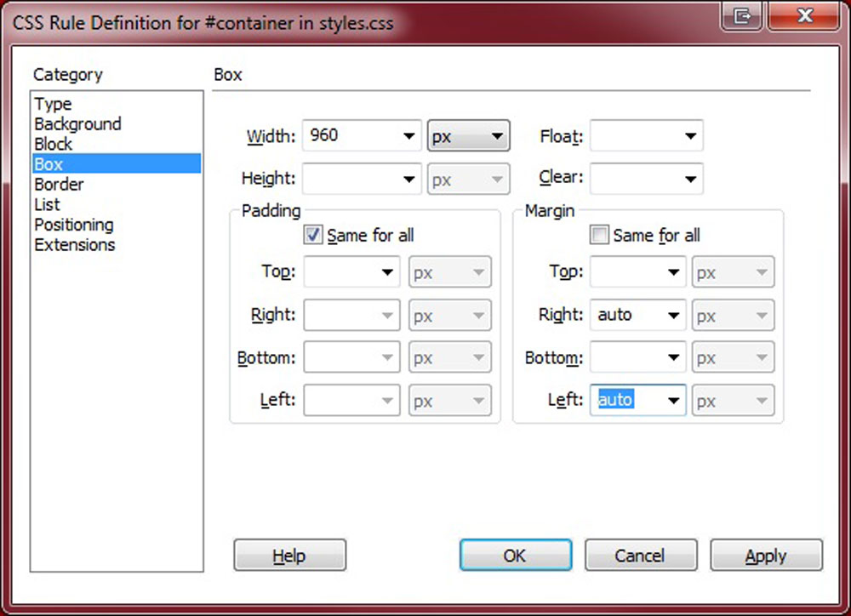Viewport: 851px width, 616px height.
Task: Uncheck Padding Same for all checkbox
Action: click(311, 235)
